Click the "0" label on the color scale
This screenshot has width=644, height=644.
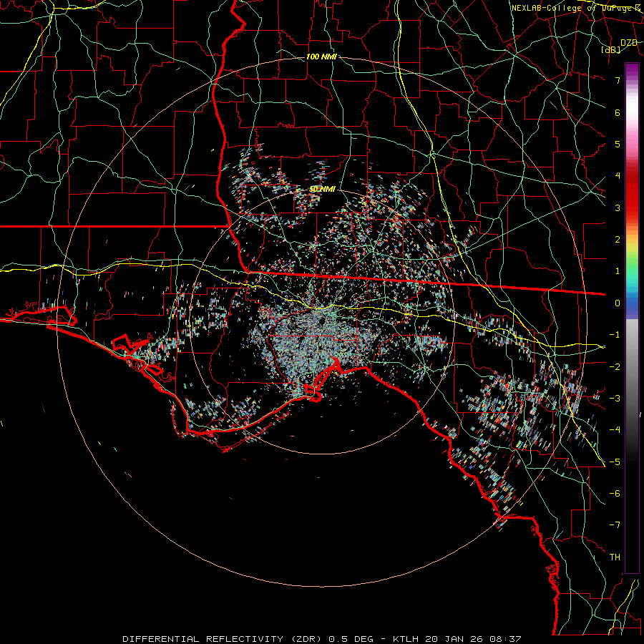pyautogui.click(x=618, y=303)
